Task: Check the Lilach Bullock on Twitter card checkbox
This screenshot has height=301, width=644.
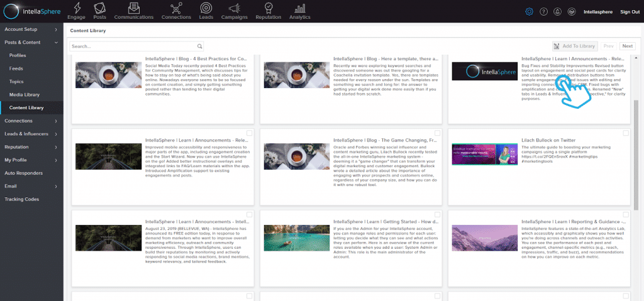Action: pyautogui.click(x=626, y=133)
